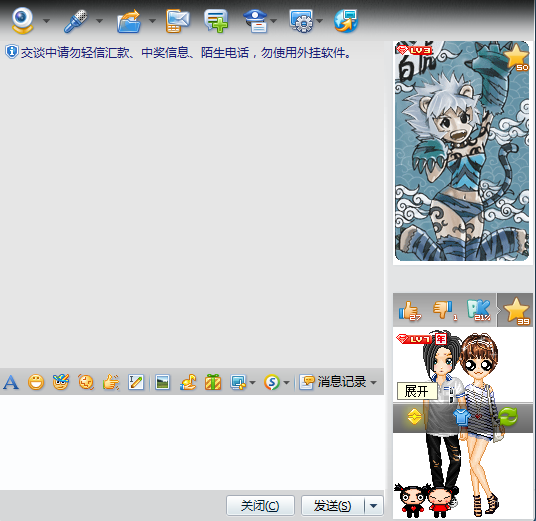This screenshot has width=536, height=521.
Task: Expand 消息记录 dropdown arrow
Action: (373, 383)
